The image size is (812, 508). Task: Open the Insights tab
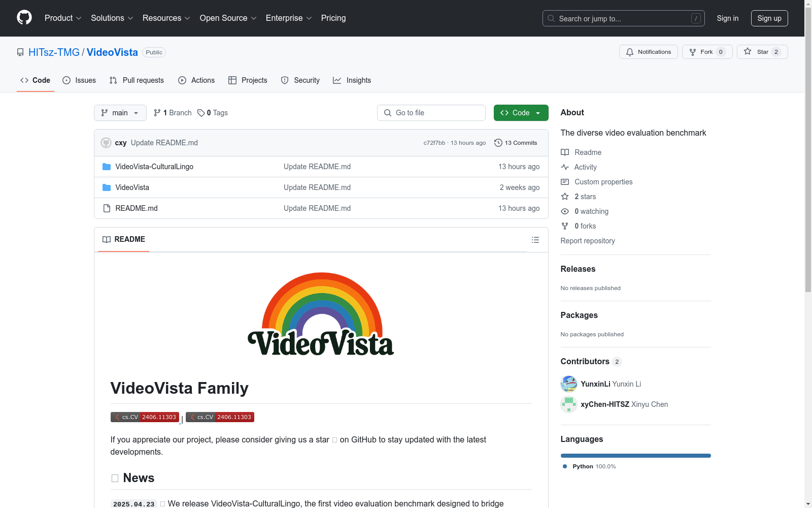point(352,80)
